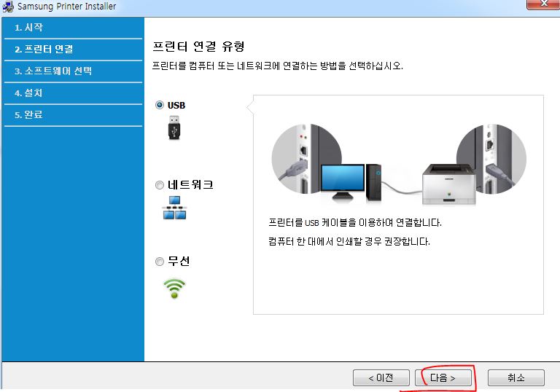Click the < 이전 button
Image resolution: width=560 pixels, height=392 pixels.
[x=381, y=377]
